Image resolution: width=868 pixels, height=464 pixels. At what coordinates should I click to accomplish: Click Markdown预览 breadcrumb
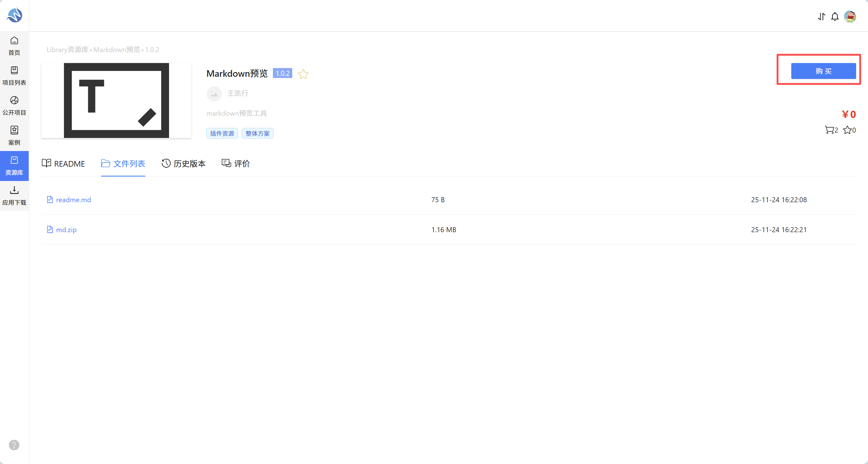[117, 50]
